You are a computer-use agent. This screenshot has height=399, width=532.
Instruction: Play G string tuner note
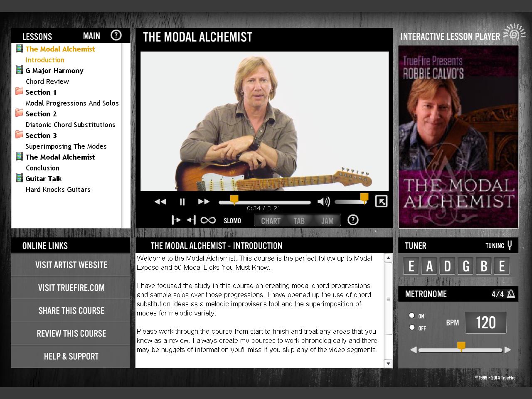(x=466, y=266)
